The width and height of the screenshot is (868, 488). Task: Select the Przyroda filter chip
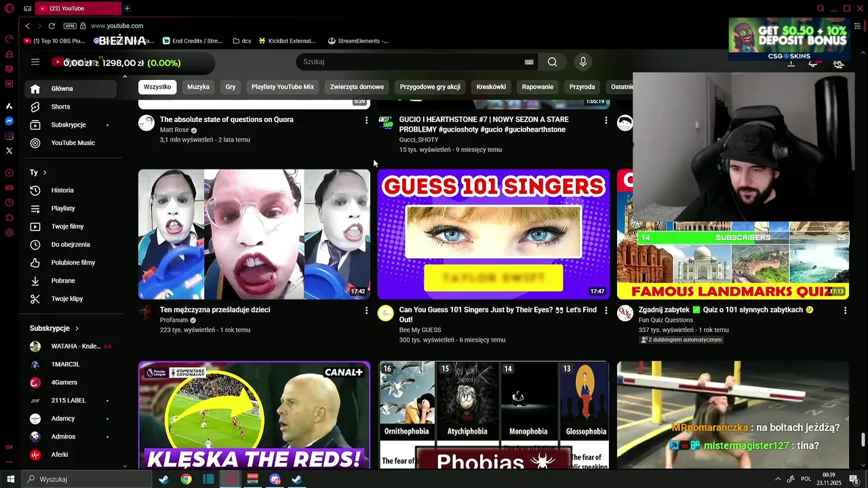pos(582,87)
